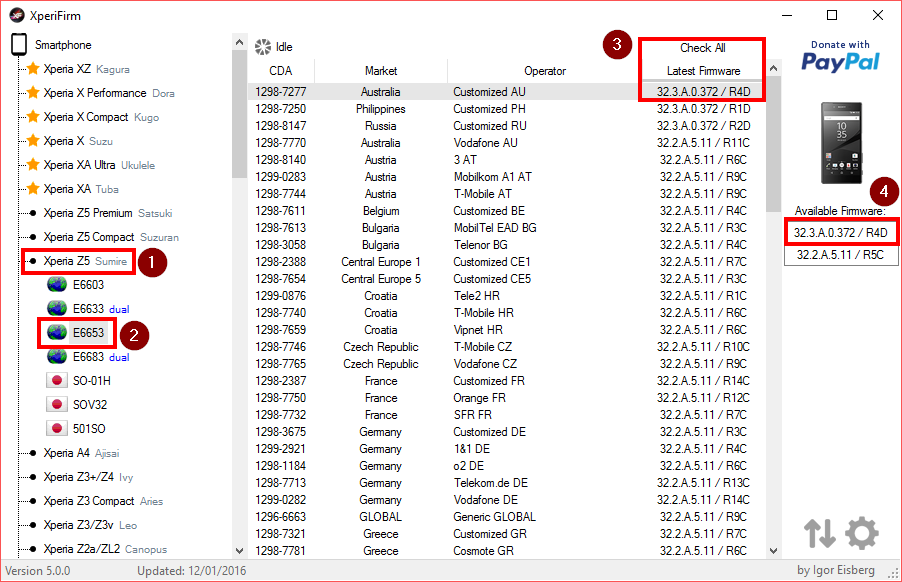Select the SOV32 Japan model

tap(77, 405)
